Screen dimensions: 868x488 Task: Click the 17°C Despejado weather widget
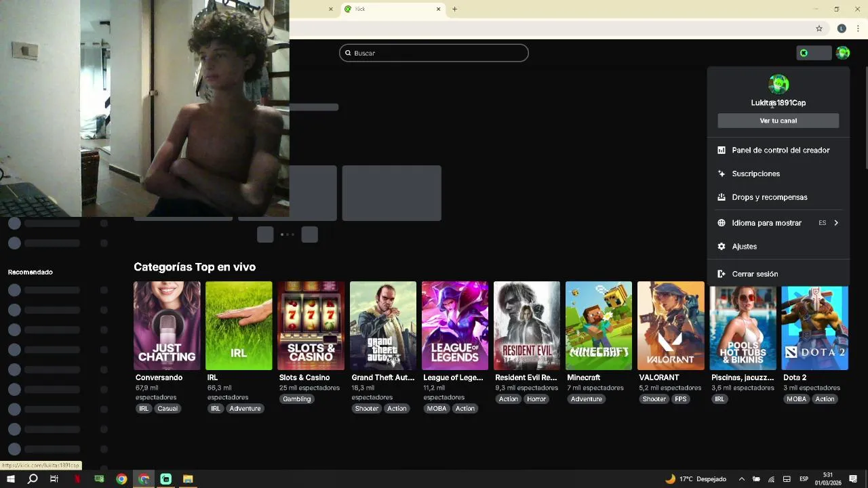coord(696,479)
